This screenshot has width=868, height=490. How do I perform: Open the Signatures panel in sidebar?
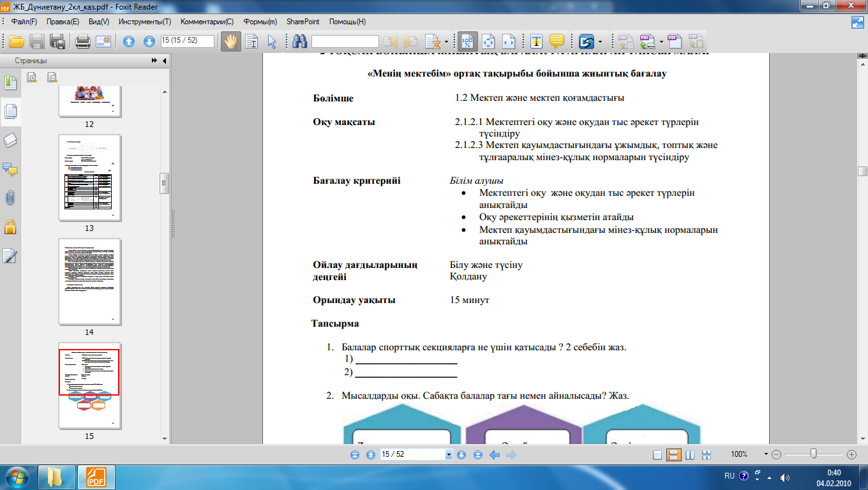click(x=11, y=255)
